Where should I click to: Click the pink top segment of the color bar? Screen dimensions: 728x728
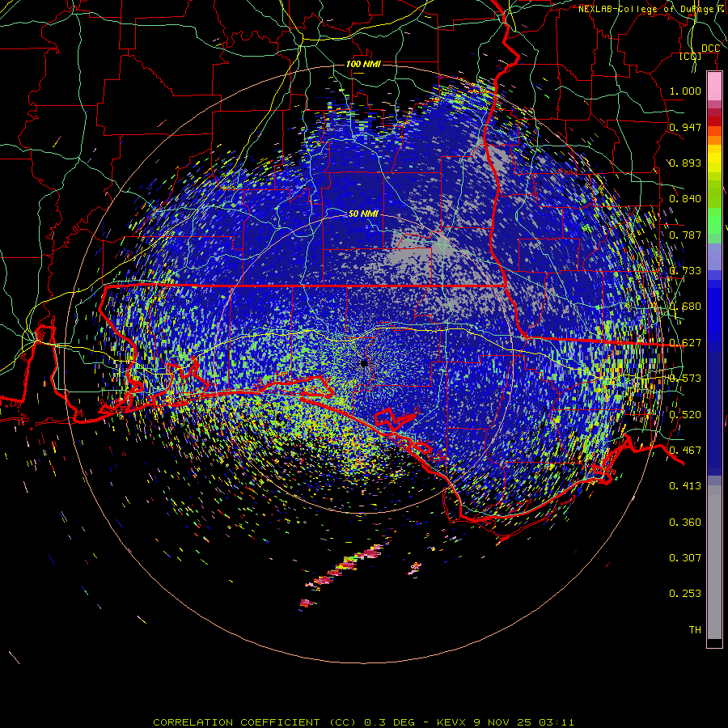(x=714, y=87)
